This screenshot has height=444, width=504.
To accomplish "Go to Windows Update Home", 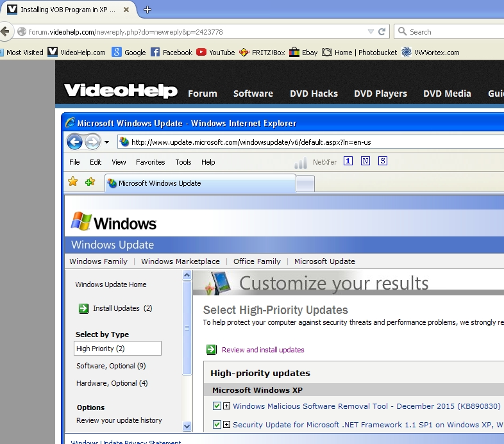I will coord(110,284).
